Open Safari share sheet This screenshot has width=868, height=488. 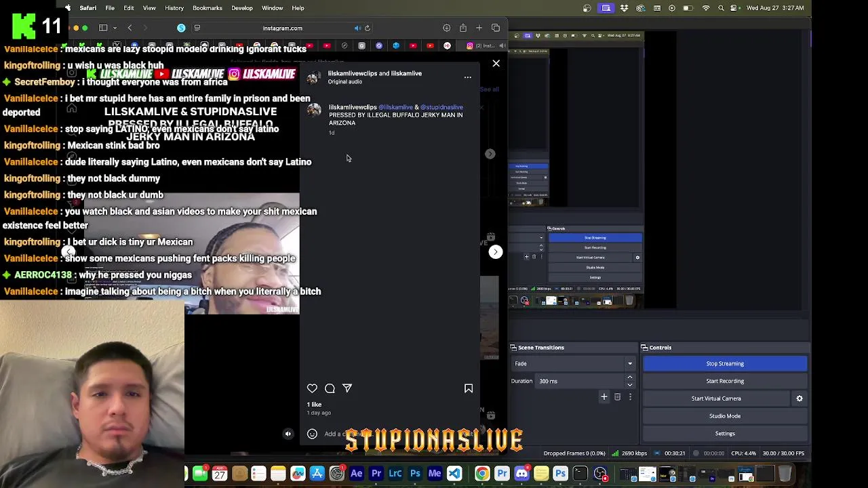[462, 28]
